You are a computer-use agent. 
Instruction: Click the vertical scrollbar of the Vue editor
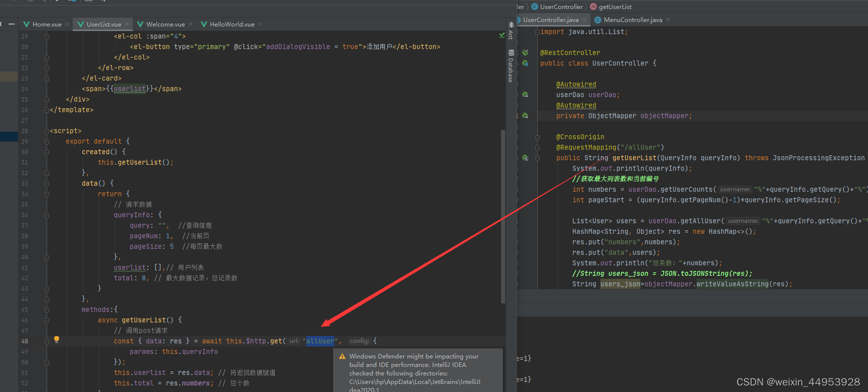[503, 216]
